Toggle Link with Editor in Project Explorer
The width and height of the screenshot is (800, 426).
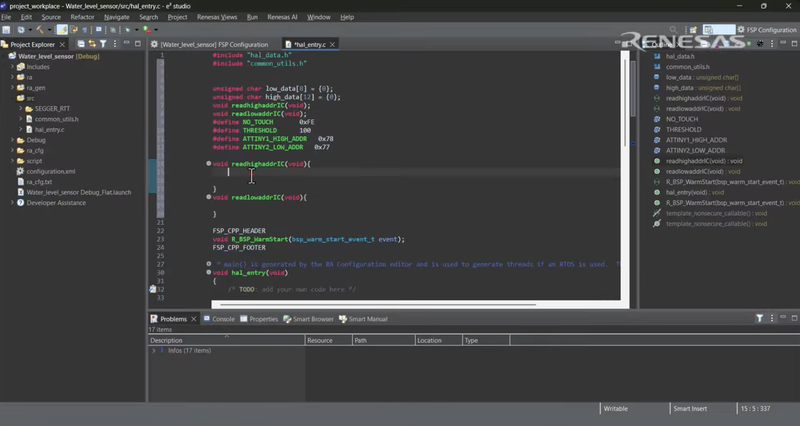[92, 44]
